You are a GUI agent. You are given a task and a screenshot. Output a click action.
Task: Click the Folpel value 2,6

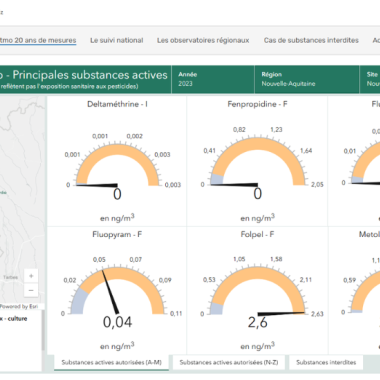[x=257, y=322]
